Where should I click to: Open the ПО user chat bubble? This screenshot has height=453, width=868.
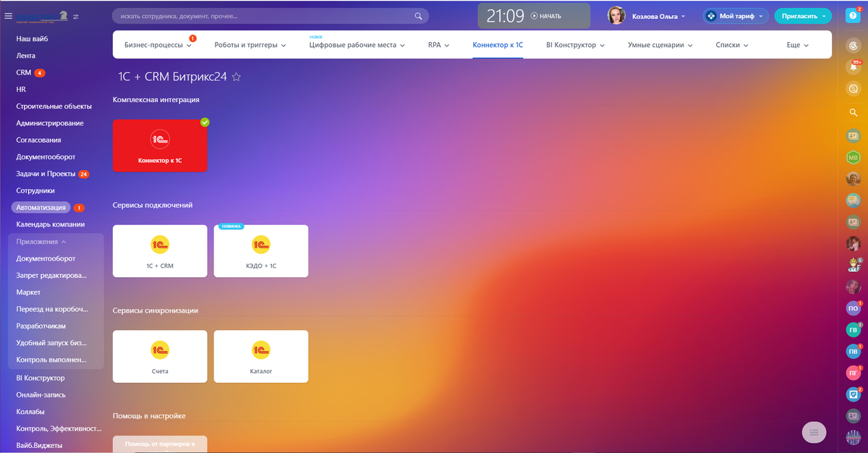point(854,308)
